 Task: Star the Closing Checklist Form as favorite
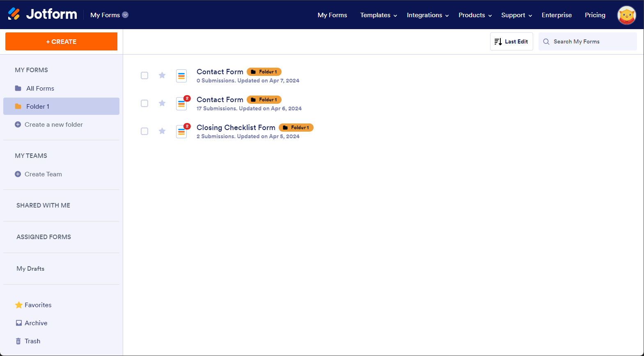click(162, 131)
